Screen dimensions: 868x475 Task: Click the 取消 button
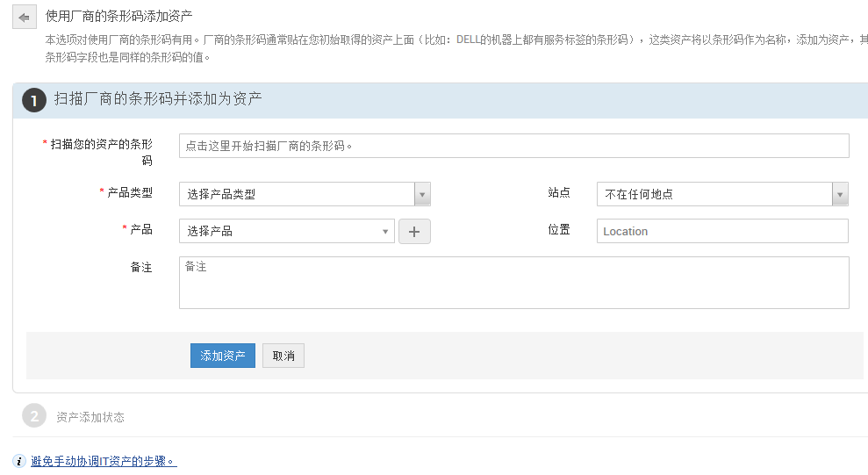tap(283, 356)
